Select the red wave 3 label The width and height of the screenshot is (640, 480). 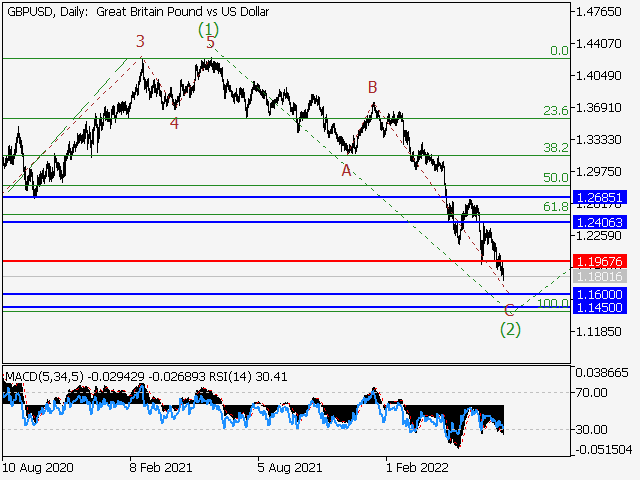coord(140,41)
